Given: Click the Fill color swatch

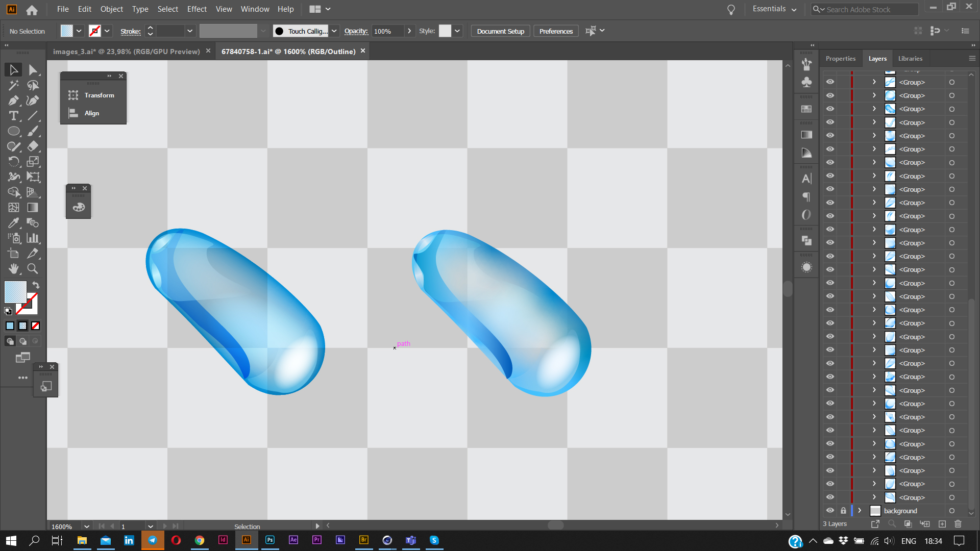Looking at the screenshot, I should (14, 292).
